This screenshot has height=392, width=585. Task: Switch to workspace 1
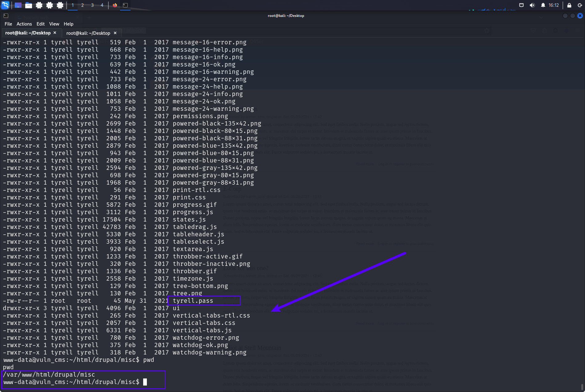[73, 5]
